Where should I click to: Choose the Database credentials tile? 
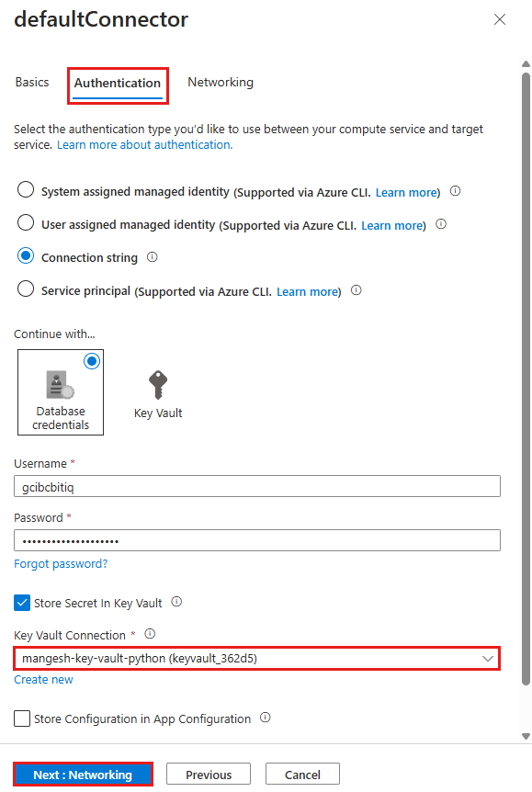click(x=61, y=392)
